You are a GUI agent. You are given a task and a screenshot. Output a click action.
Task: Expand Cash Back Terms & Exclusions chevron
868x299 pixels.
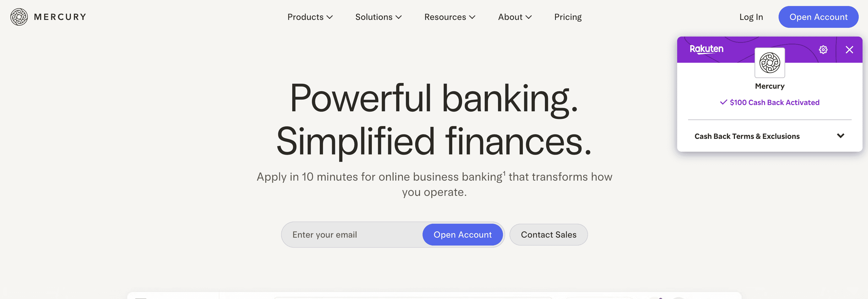pos(840,136)
